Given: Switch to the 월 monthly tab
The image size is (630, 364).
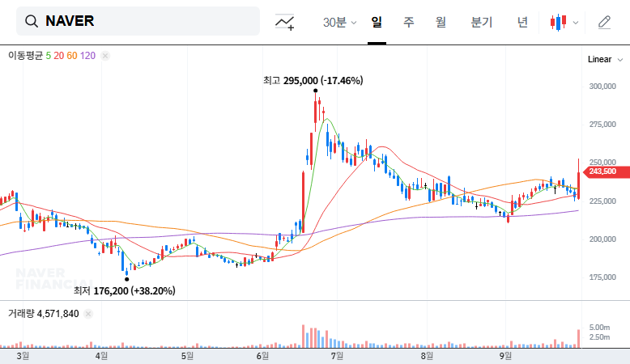Looking at the screenshot, I should tap(441, 22).
